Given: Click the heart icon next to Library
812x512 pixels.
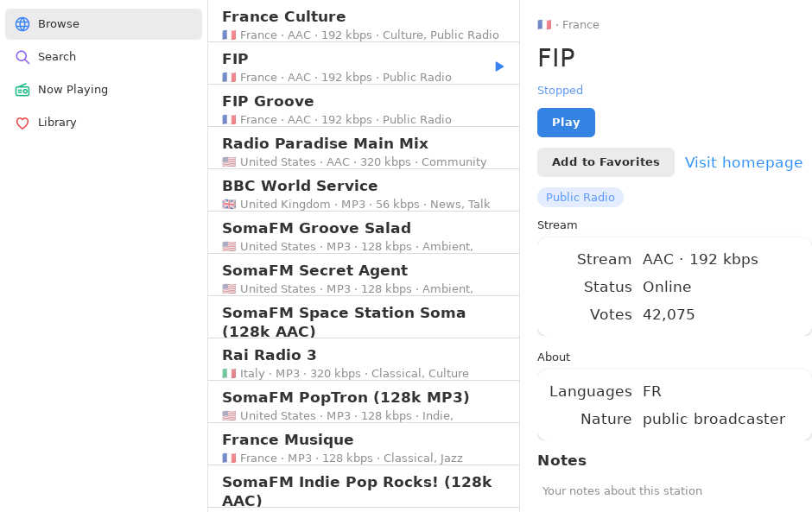Looking at the screenshot, I should point(22,123).
